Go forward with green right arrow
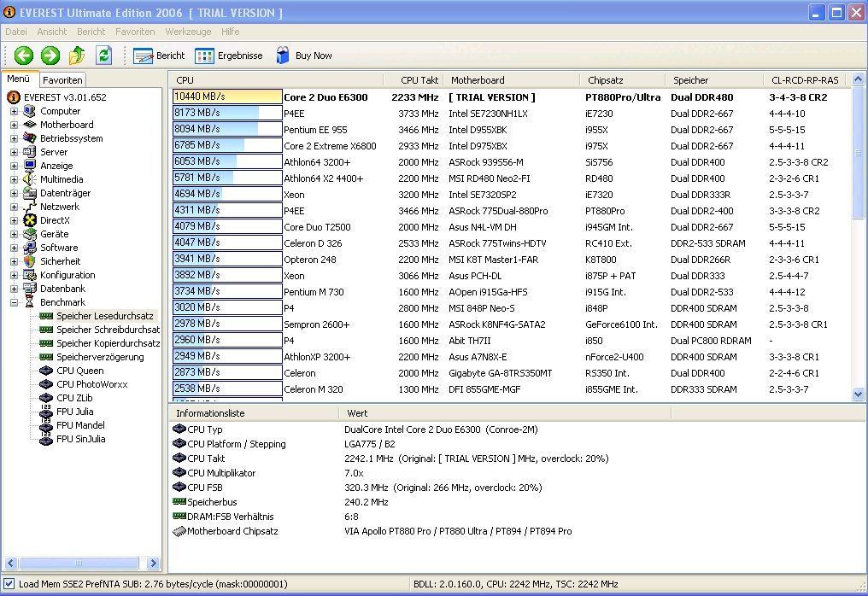 coord(50,56)
